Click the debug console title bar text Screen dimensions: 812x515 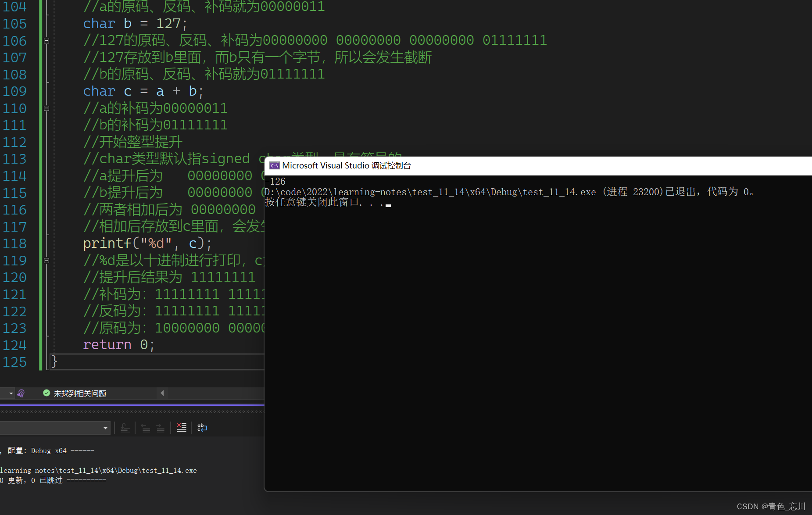coord(347,166)
